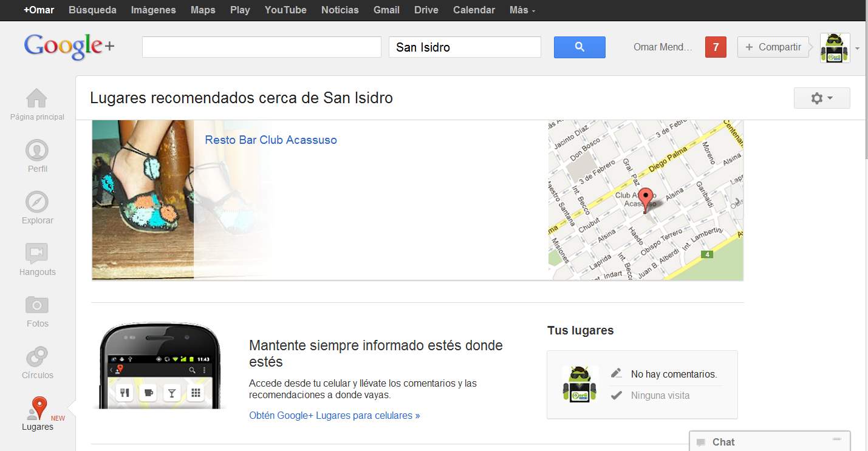Expand the Más menu
The height and width of the screenshot is (451, 868).
coord(522,10)
